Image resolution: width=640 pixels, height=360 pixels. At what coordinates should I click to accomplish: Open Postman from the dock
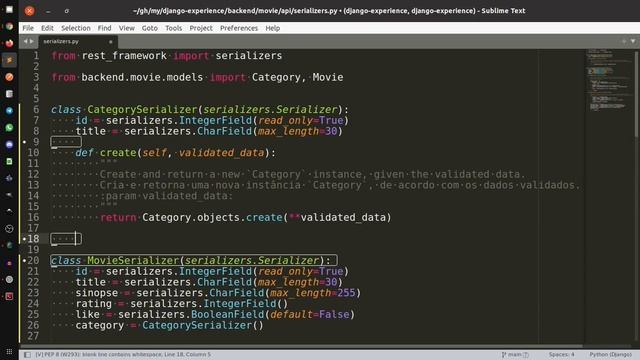pos(9,77)
